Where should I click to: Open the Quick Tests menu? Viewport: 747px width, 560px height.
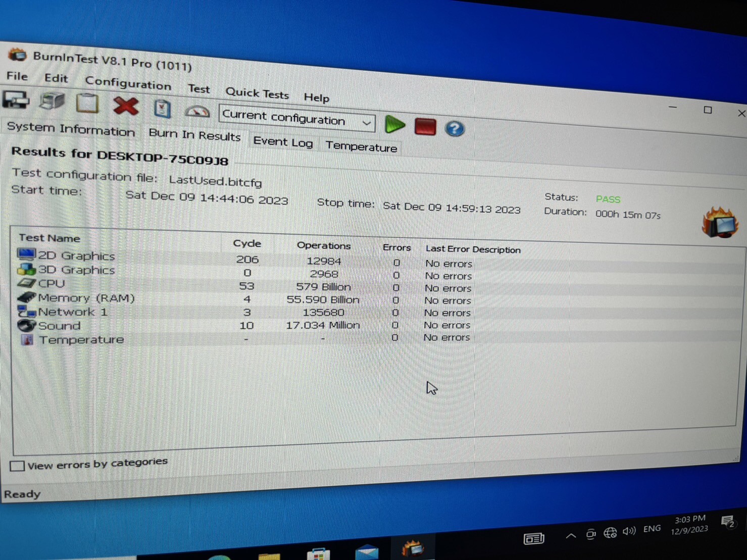point(257,93)
